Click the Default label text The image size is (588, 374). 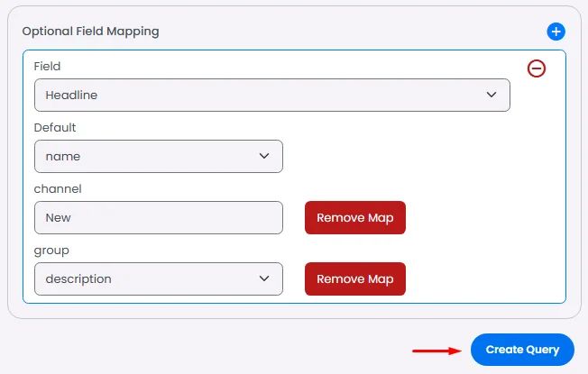tap(55, 127)
